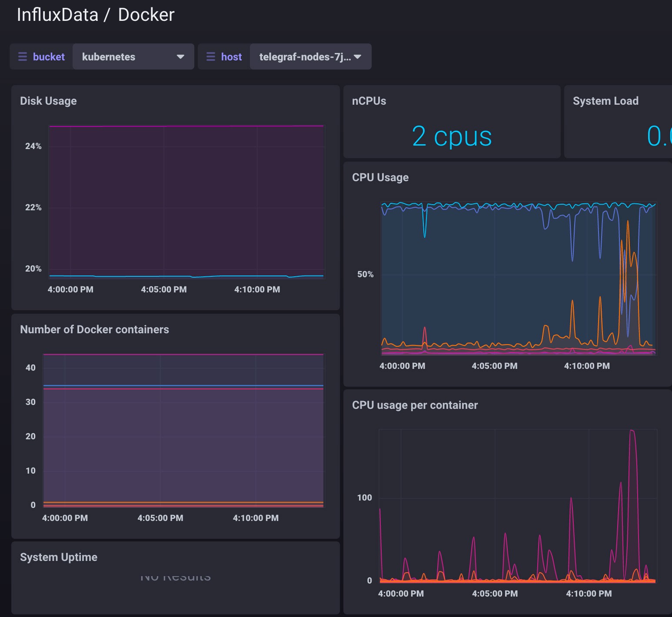Viewport: 672px width, 617px height.
Task: Click the CPU usage per container title
Action: pyautogui.click(x=415, y=405)
